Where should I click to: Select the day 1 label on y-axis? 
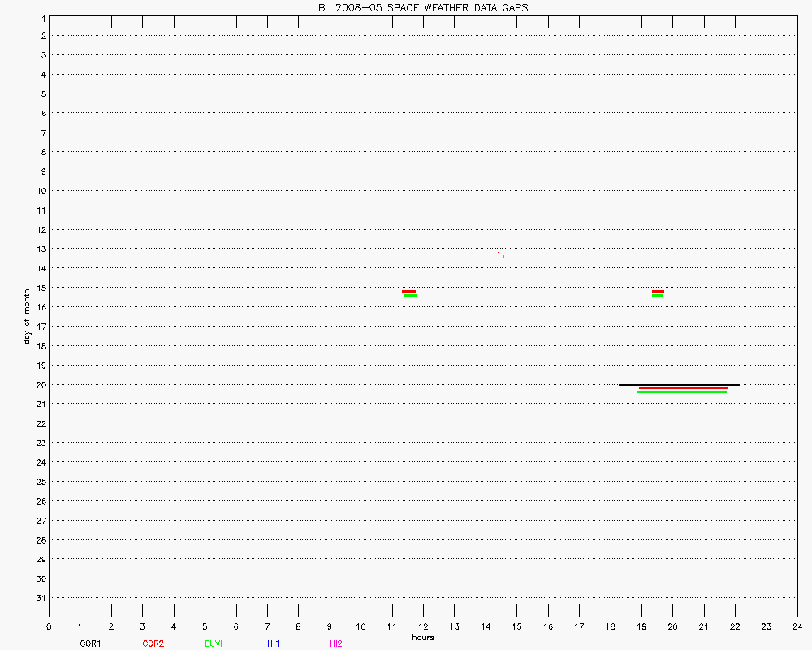pyautogui.click(x=41, y=17)
